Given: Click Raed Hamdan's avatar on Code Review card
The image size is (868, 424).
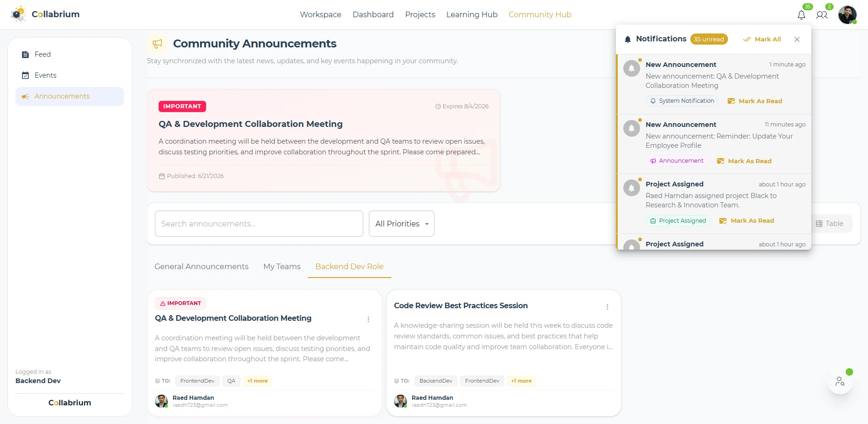Looking at the screenshot, I should click(x=401, y=401).
